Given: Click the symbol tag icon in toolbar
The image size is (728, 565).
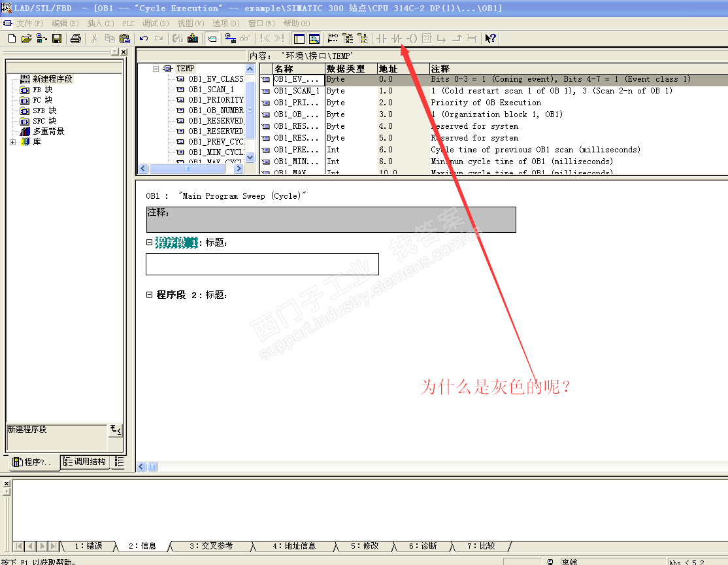Looking at the screenshot, I should (x=212, y=39).
